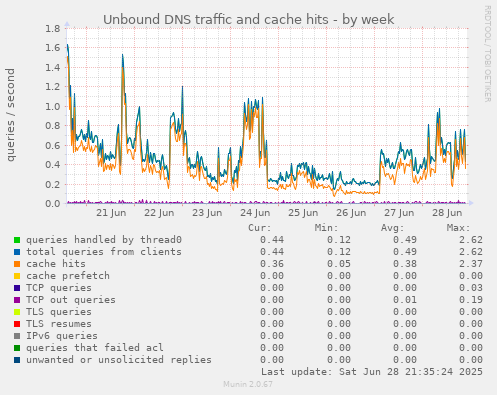Click the red TLS resumes legend swatch
Image resolution: width=497 pixels, height=395 pixels.
17,324
